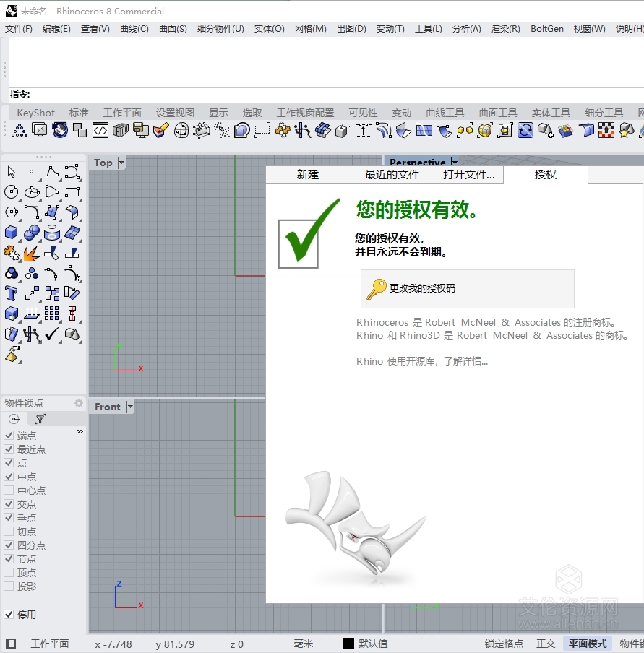Select the Explode tool

tap(32, 253)
